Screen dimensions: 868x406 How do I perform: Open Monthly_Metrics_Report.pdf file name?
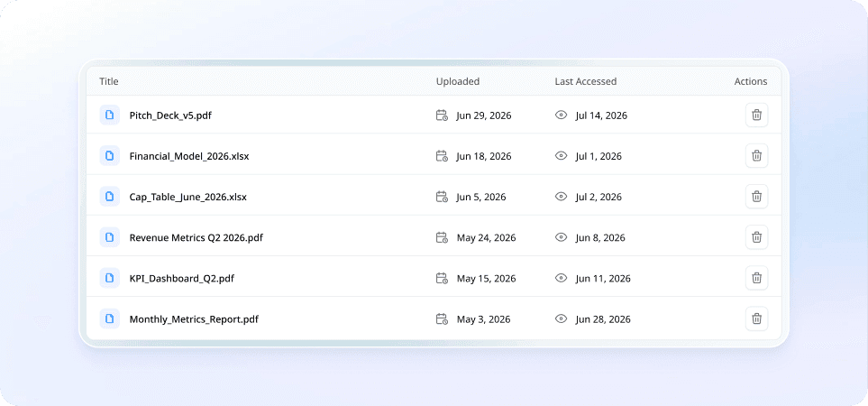tap(195, 319)
